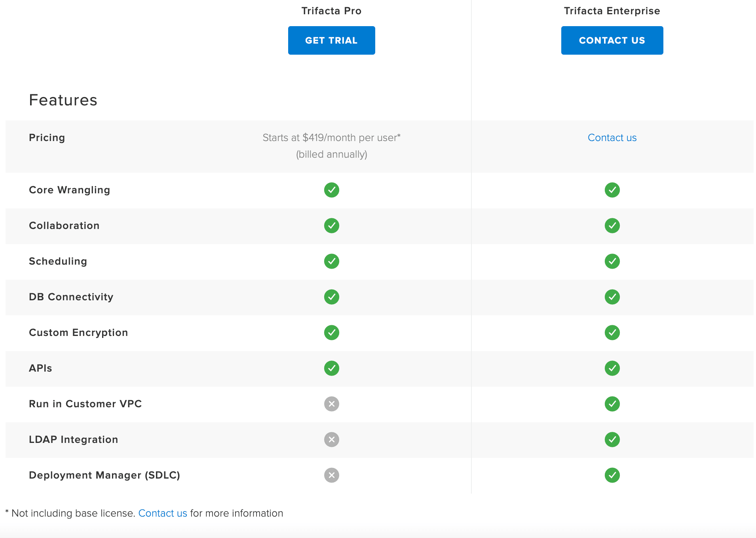Click the Pricing row label
Image resolution: width=756 pixels, height=538 pixels.
[47, 137]
